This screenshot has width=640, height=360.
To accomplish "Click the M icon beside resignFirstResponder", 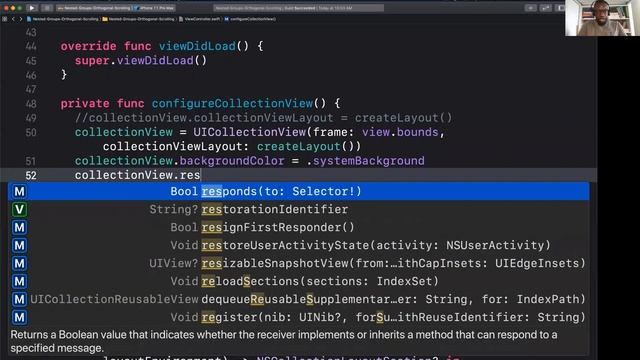I will (x=19, y=227).
